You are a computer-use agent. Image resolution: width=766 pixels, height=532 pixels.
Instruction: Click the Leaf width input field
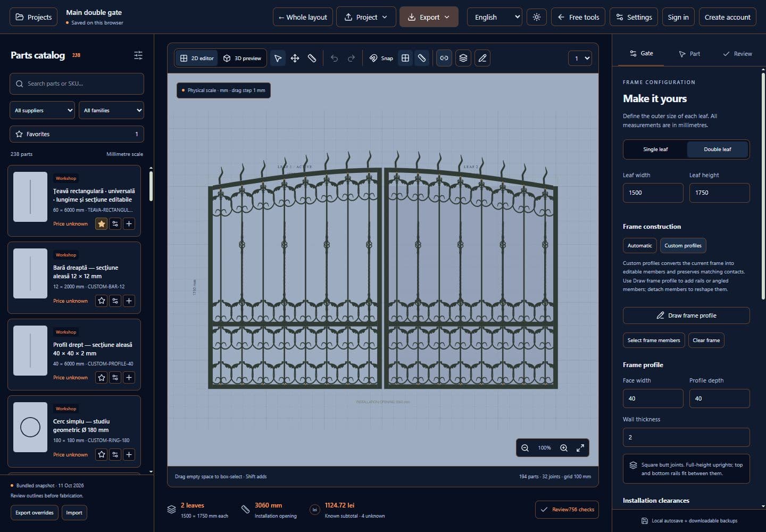pyautogui.click(x=653, y=193)
